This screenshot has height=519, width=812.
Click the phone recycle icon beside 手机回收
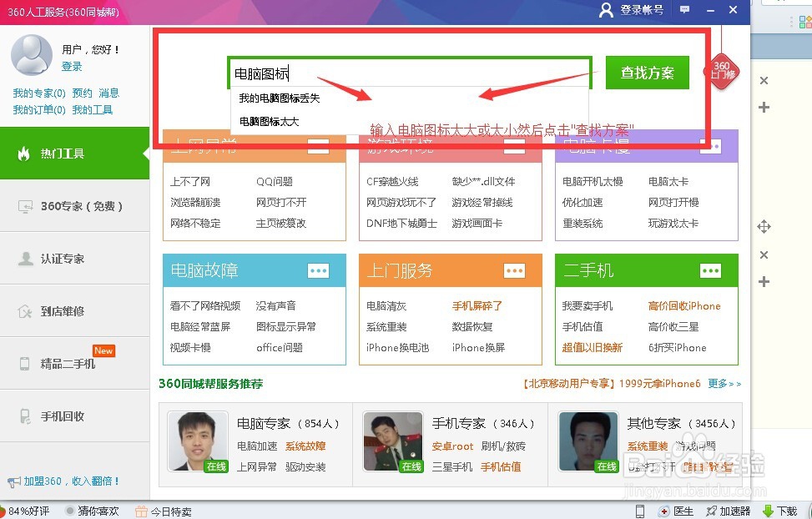click(25, 416)
